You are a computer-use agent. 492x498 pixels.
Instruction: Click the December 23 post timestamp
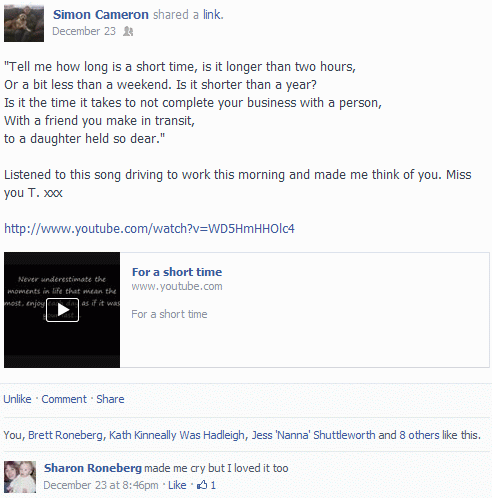point(84,31)
